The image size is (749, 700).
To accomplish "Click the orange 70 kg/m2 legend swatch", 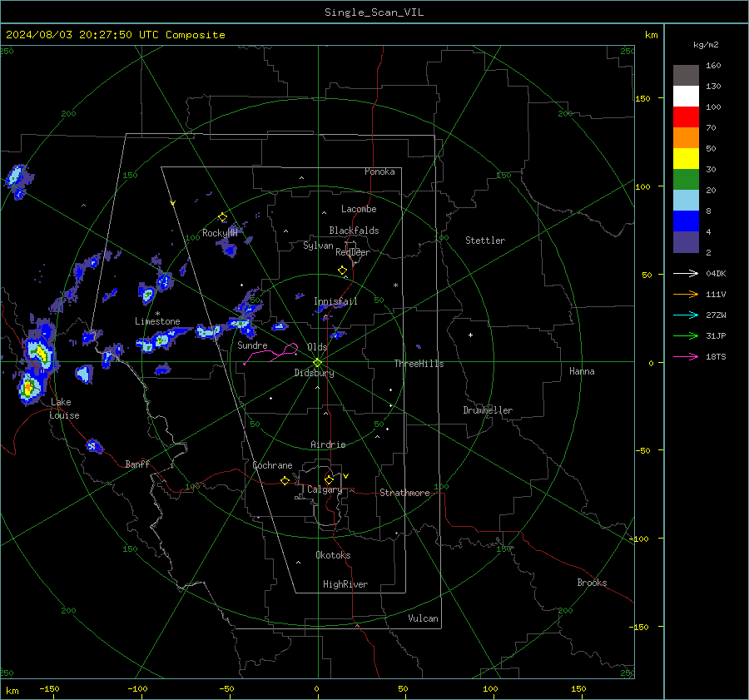I will 686,138.
